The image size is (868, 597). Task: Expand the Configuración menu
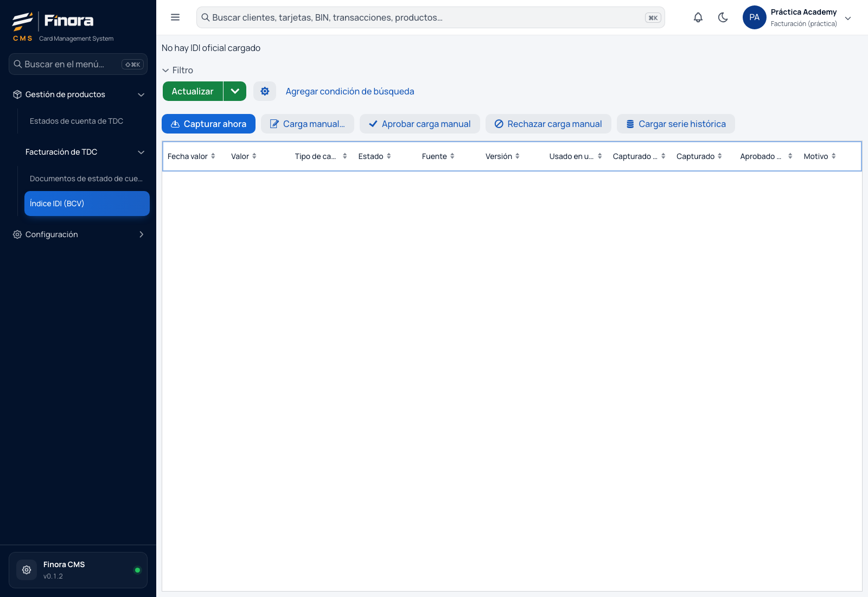coord(79,234)
